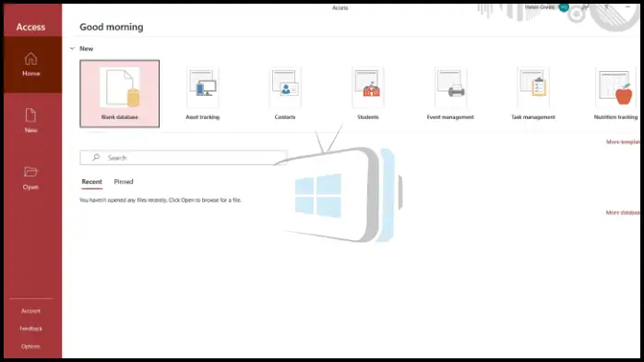The height and width of the screenshot is (362, 644).
Task: Click the no recent files message
Action: 161,200
